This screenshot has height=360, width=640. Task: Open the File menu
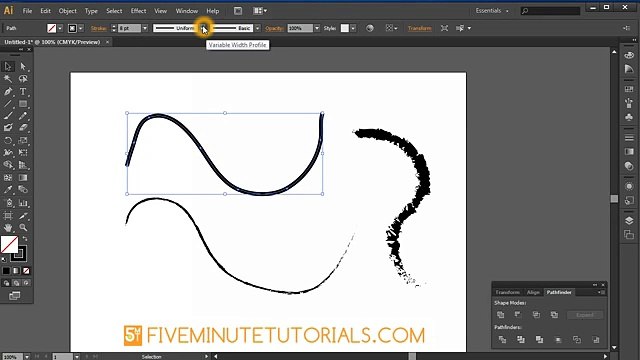(x=27, y=11)
